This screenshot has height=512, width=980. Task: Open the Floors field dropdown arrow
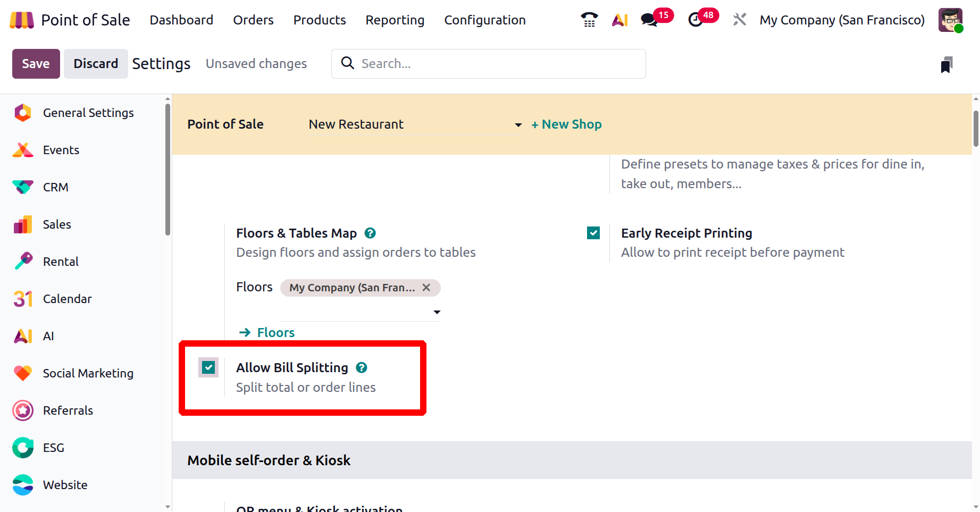(437, 312)
